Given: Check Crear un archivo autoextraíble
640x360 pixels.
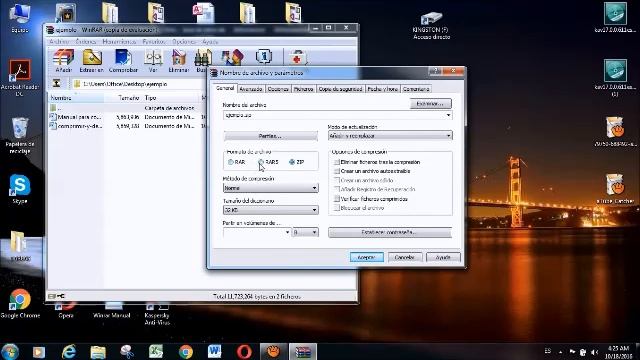Looking at the screenshot, I should coord(337,171).
